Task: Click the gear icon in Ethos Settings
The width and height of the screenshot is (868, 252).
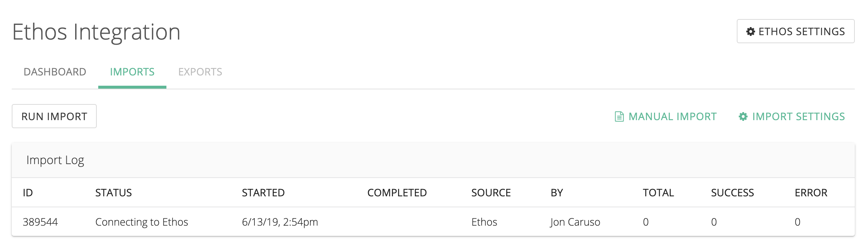Action: point(751,31)
